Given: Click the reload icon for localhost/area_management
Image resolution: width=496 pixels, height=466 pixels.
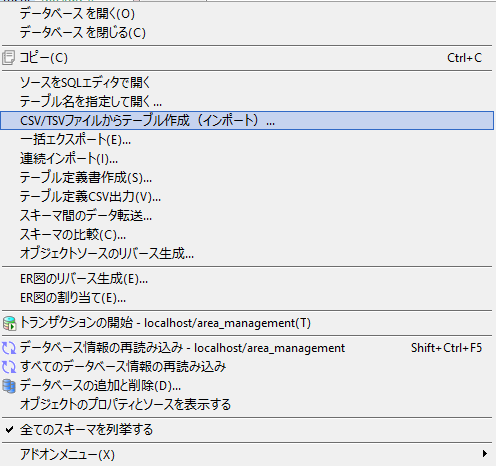Looking at the screenshot, I should pos(9,348).
